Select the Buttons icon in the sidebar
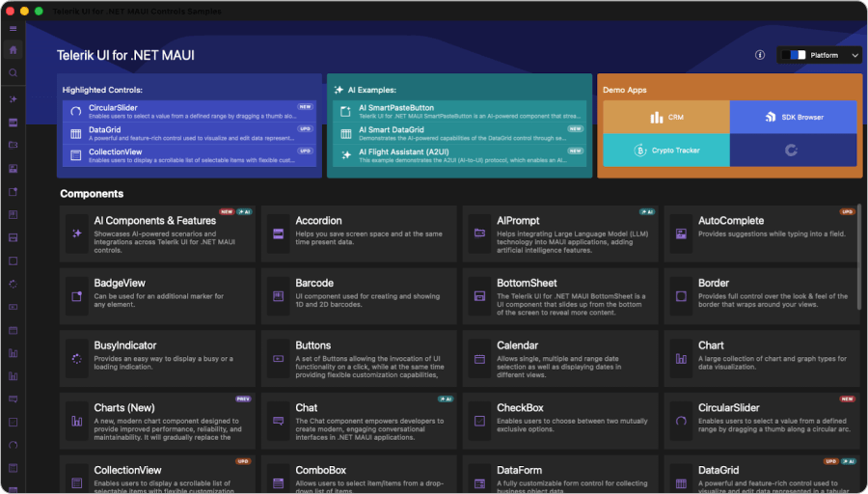868x494 pixels. point(14,307)
